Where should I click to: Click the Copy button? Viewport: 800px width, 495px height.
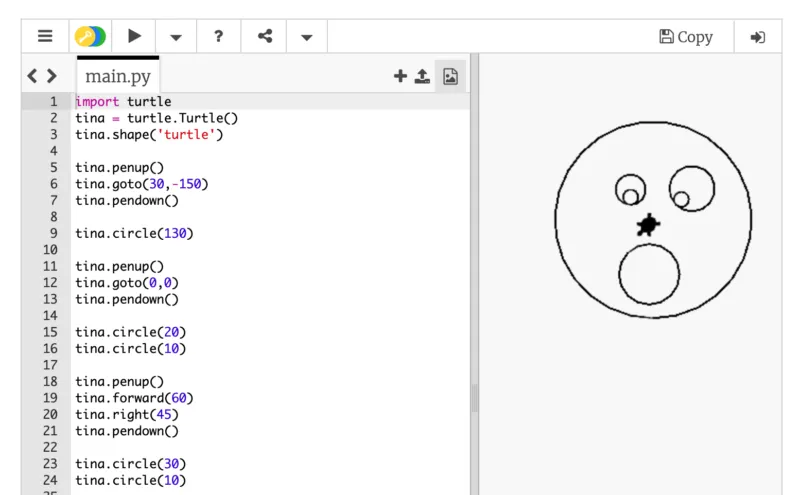coord(686,37)
